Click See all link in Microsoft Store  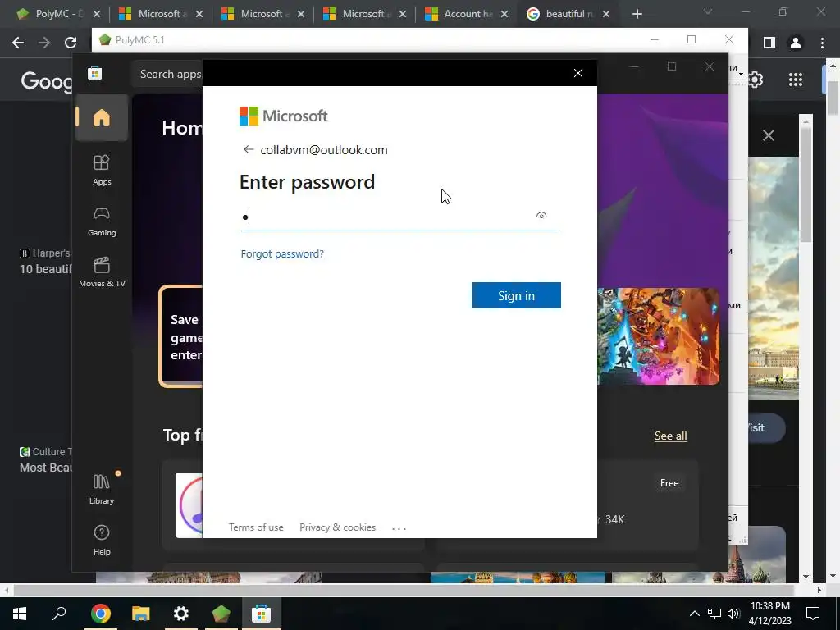pyautogui.click(x=670, y=436)
